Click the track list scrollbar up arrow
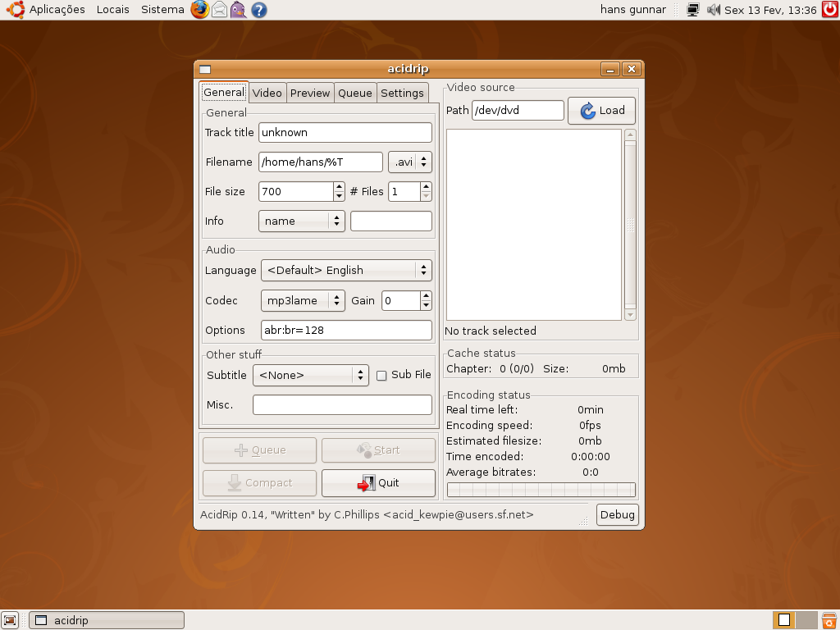The image size is (840, 630). tap(631, 135)
